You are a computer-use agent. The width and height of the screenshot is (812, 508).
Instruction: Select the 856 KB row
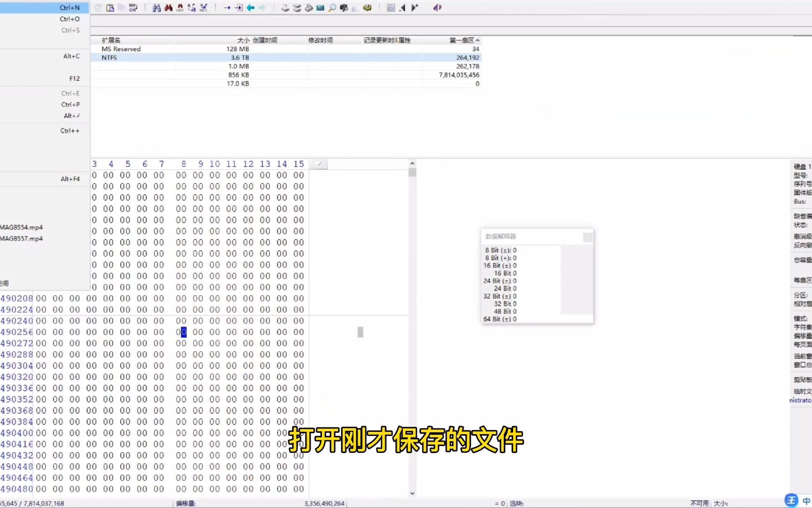(x=286, y=75)
